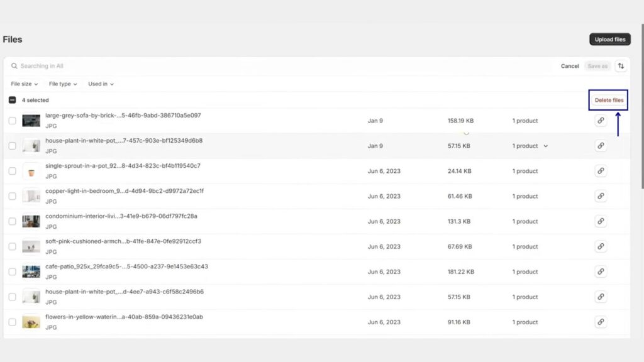This screenshot has width=644, height=362.
Task: Select the large-grey-sofa row checkbox
Action: coord(11,120)
